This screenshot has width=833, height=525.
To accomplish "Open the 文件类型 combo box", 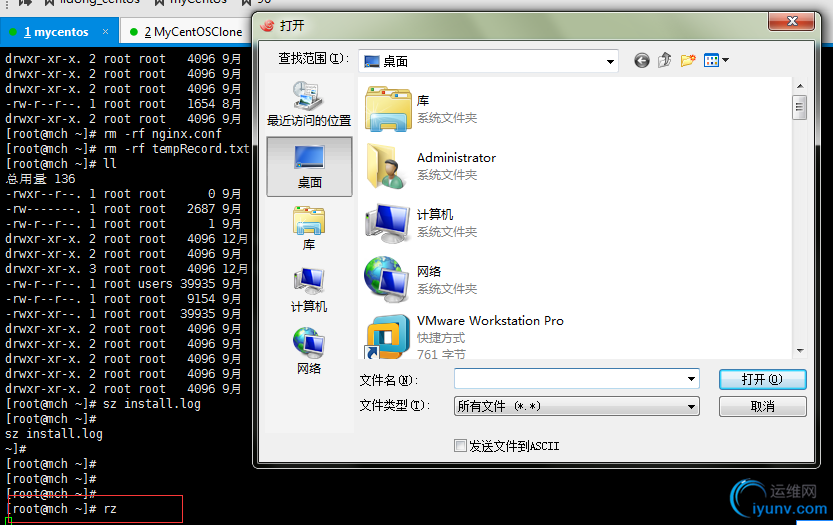I will 576,407.
